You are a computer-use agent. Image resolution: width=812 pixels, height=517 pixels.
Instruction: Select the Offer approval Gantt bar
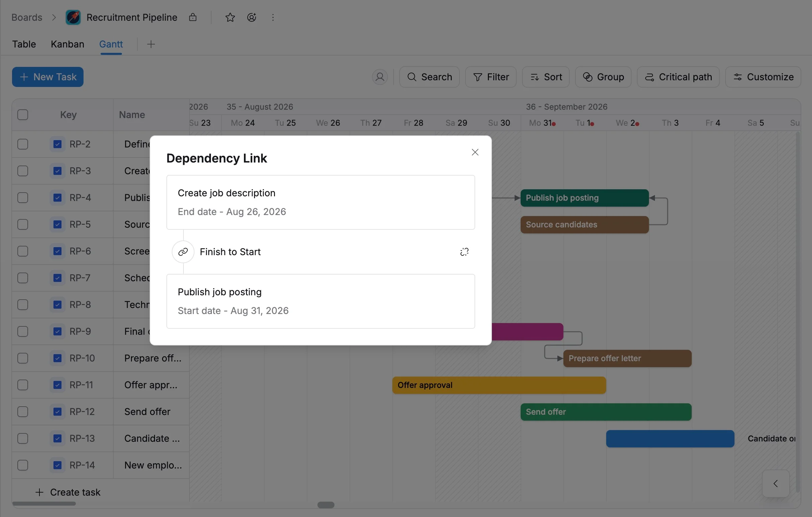pos(499,385)
